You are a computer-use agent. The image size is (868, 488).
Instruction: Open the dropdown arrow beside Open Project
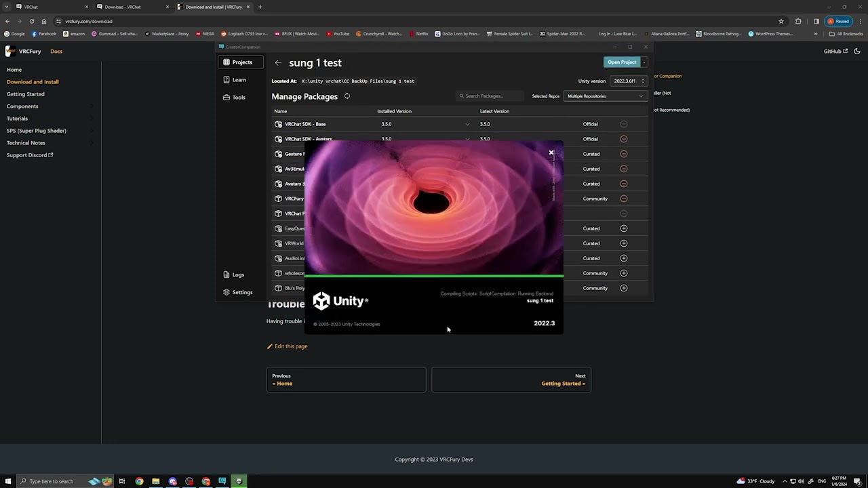pyautogui.click(x=644, y=62)
